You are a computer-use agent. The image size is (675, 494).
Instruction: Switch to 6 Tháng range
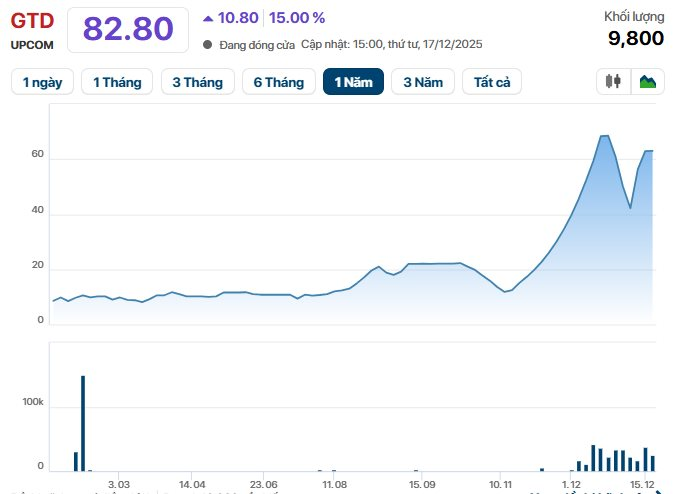coord(278,82)
